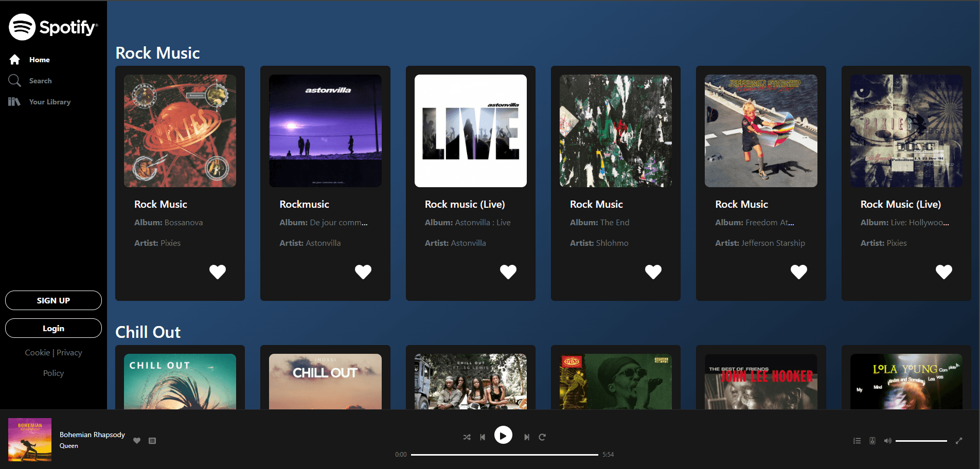The width and height of the screenshot is (980, 469).
Task: Select Your Library in the sidebar
Action: point(49,101)
